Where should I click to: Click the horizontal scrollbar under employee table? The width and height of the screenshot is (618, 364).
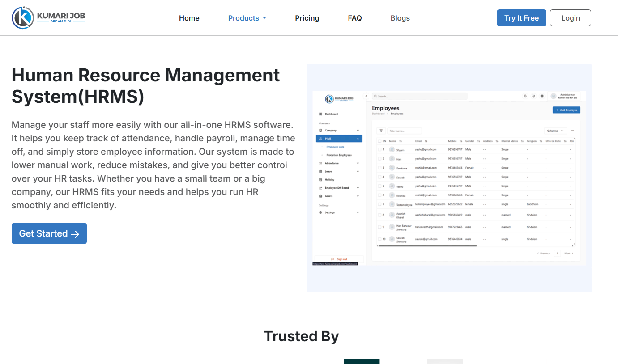tap(427, 246)
